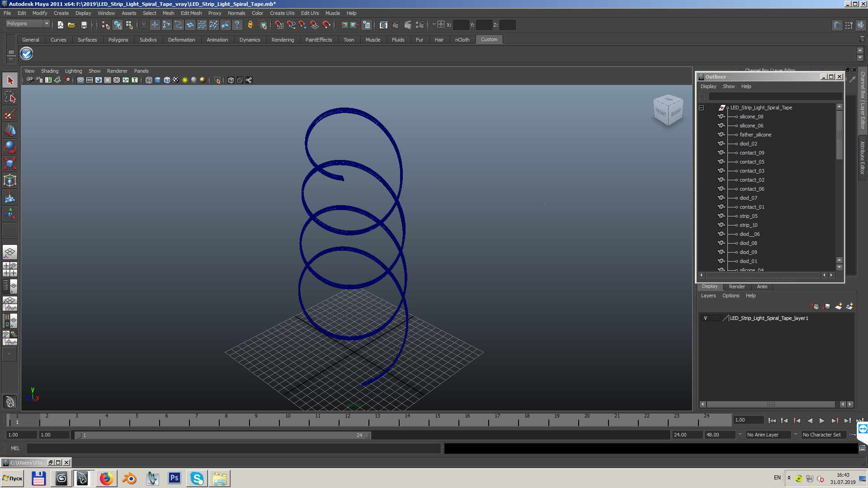Select the Soft Modification tool

click(10, 197)
